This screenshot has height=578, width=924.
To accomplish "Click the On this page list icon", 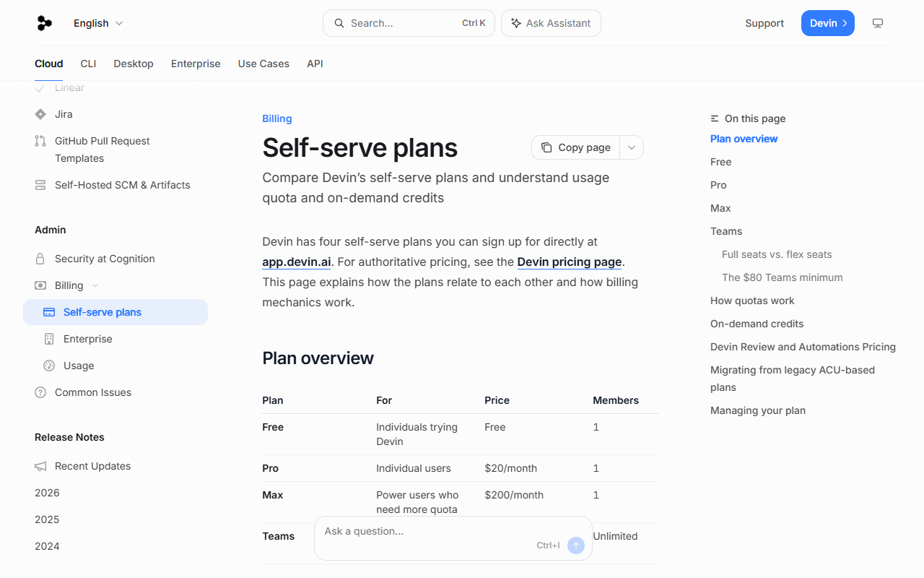I will (715, 118).
